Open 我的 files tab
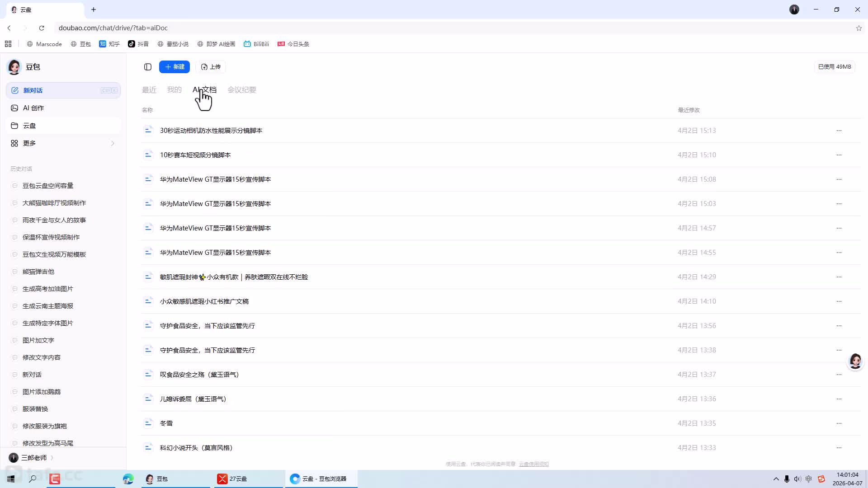Screen dimensions: 868x488 tap(174, 90)
